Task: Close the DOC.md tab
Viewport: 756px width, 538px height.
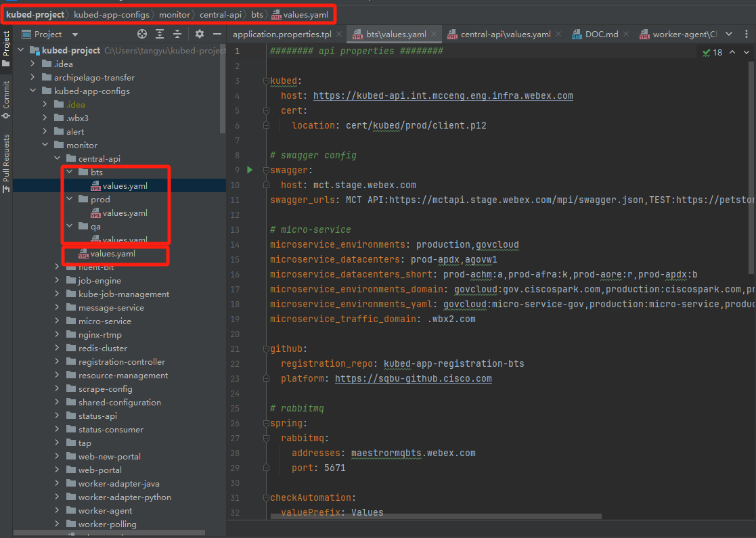Action: coord(626,35)
